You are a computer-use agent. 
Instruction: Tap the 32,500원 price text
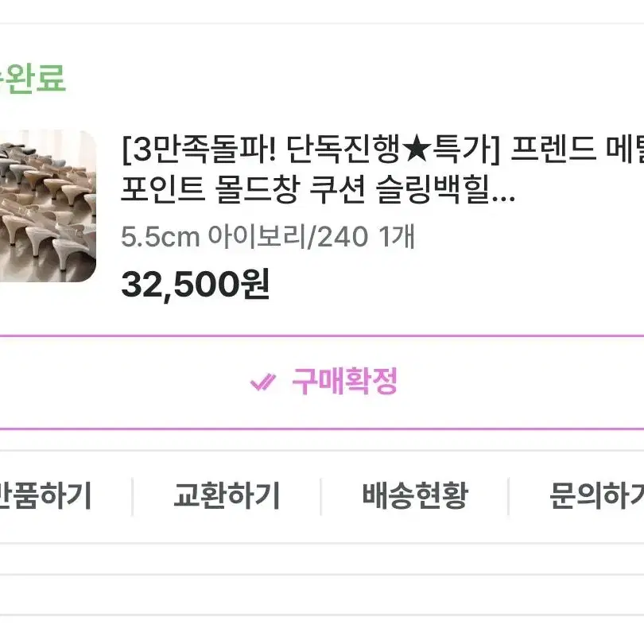195,285
